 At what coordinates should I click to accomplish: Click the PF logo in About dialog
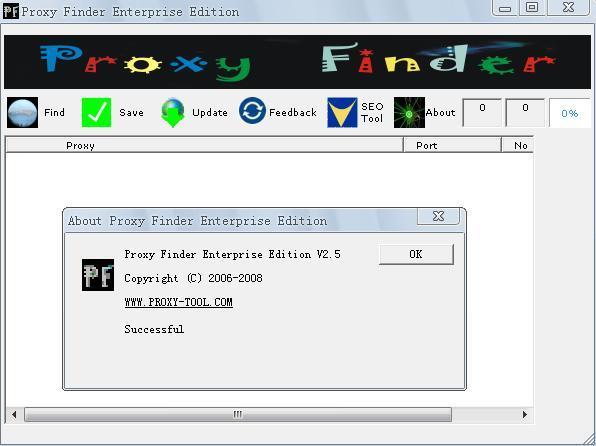[x=98, y=275]
